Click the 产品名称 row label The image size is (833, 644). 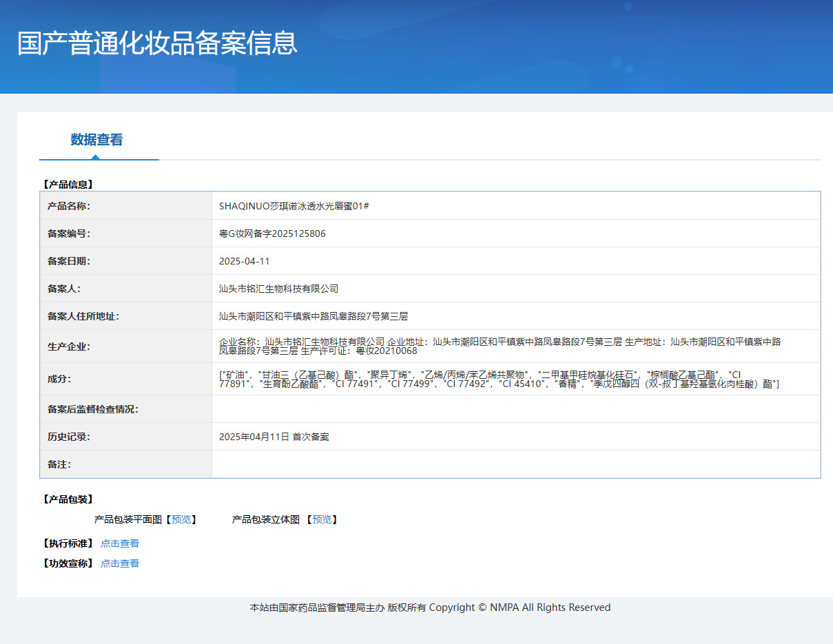69,206
